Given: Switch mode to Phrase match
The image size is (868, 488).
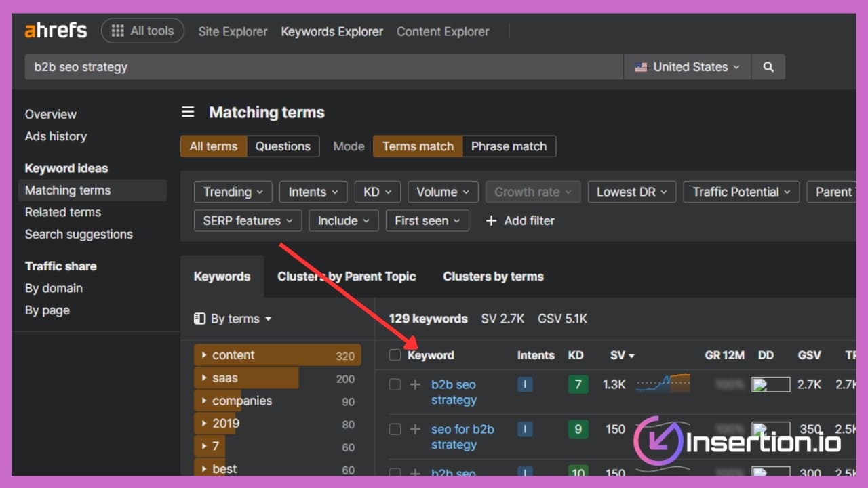Looking at the screenshot, I should tap(509, 146).
